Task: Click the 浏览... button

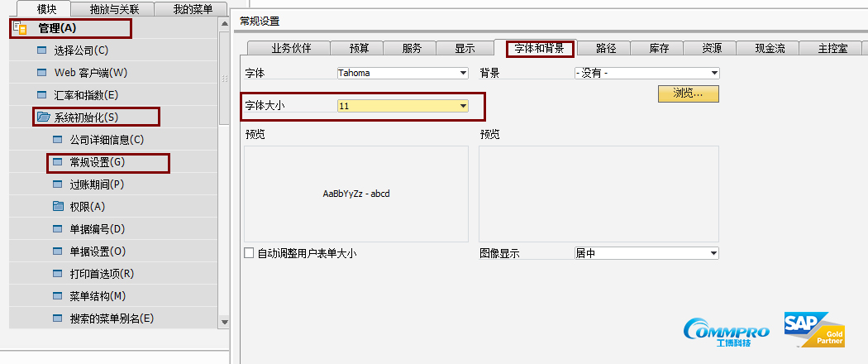Action: tap(688, 93)
